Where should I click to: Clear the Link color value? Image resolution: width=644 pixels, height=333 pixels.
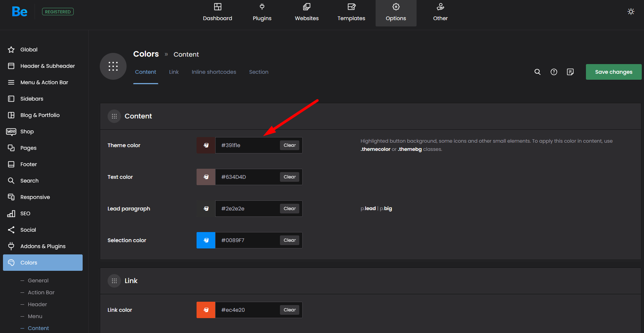pyautogui.click(x=290, y=310)
